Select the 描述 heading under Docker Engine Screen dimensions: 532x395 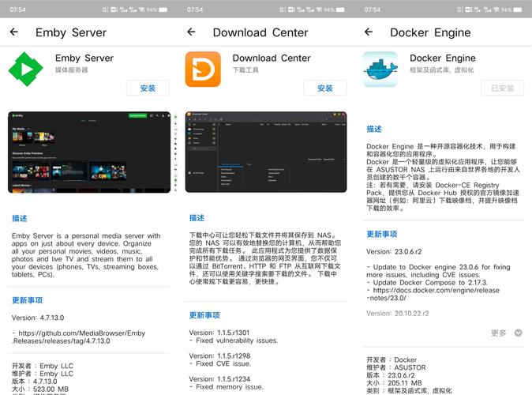374,129
